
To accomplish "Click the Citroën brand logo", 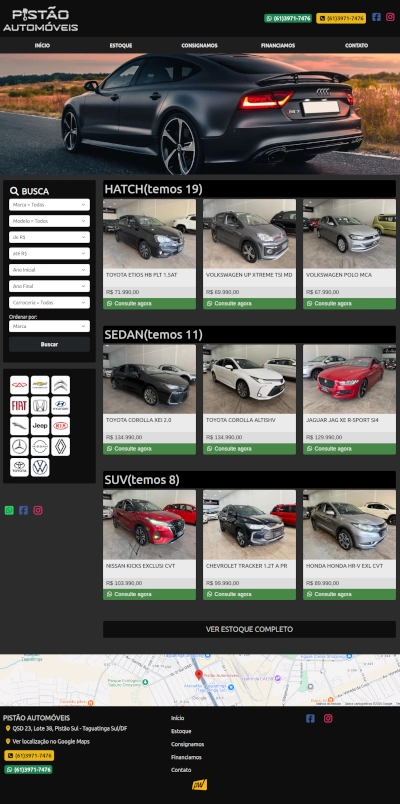I will 61,385.
